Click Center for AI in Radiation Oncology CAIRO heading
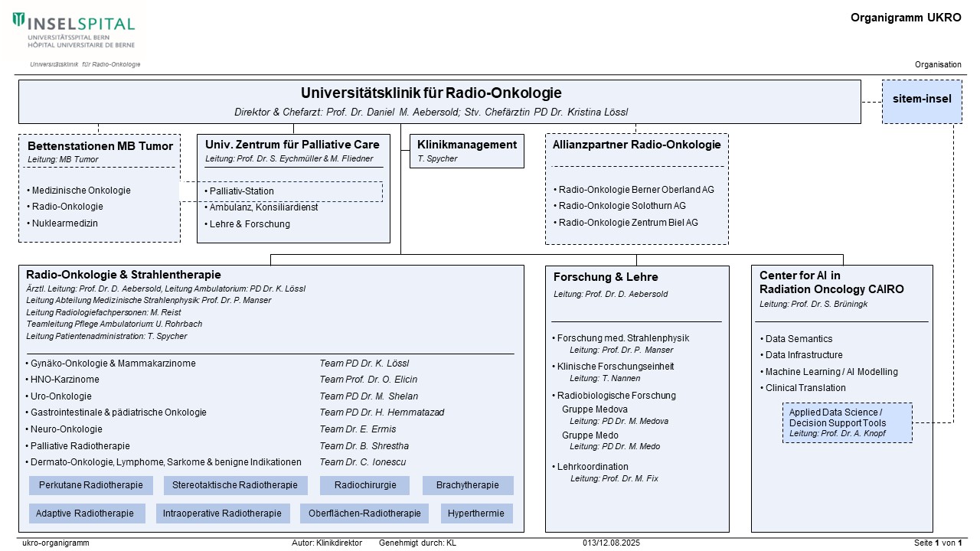The width and height of the screenshot is (980, 551). (x=831, y=282)
